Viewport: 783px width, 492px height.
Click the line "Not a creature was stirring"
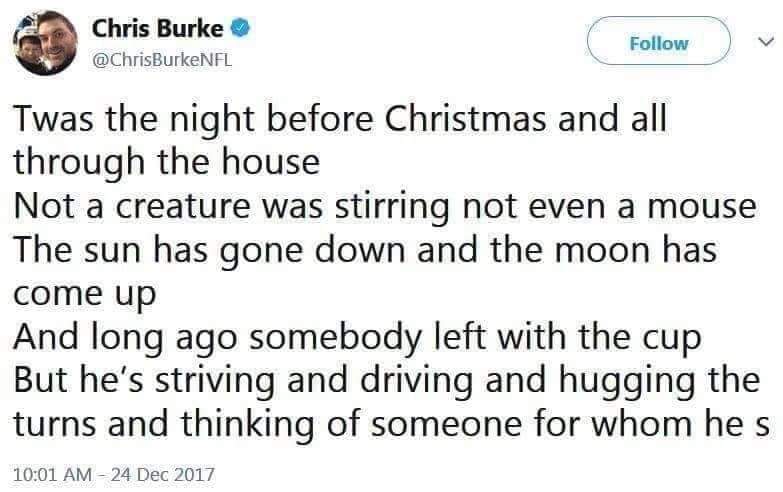pos(383,205)
